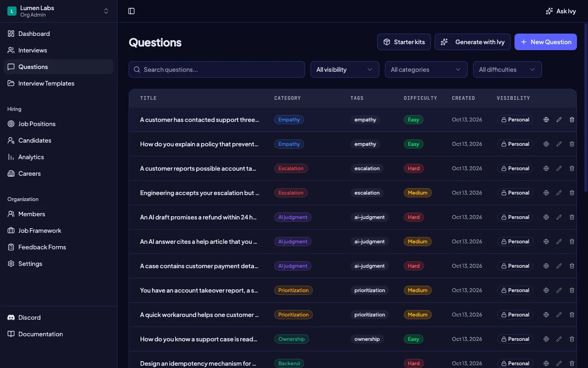This screenshot has width=588, height=368.
Task: Navigate to Job Positions
Action: pos(58,124)
